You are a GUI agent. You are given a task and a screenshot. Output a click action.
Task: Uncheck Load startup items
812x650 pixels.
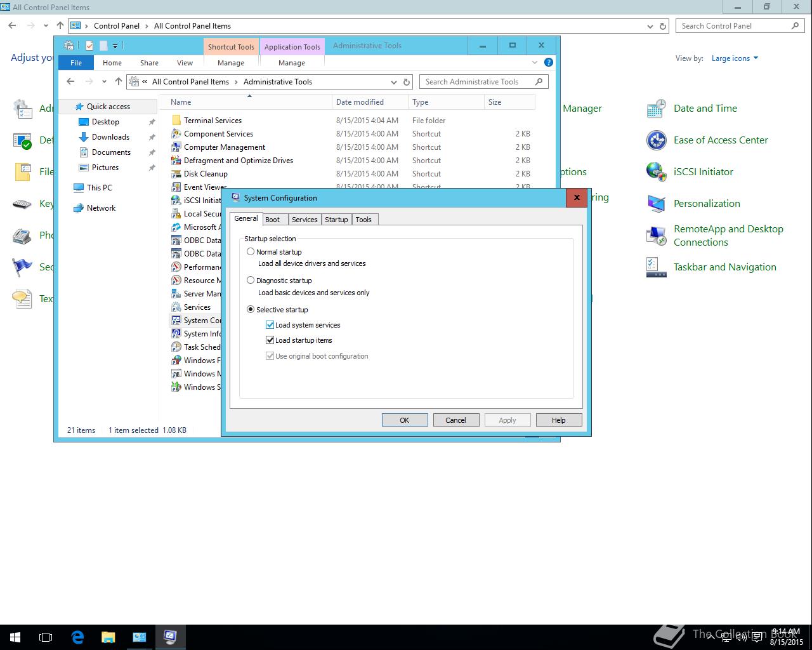coord(270,340)
